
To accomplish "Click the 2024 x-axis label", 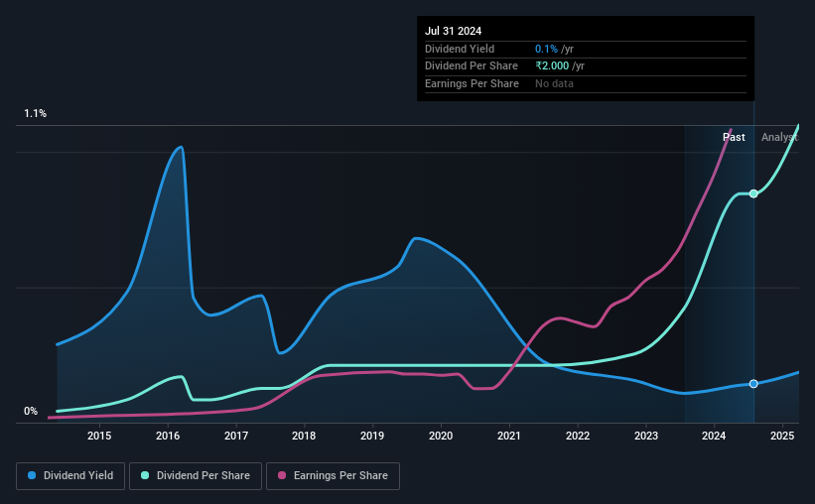I will (x=714, y=436).
